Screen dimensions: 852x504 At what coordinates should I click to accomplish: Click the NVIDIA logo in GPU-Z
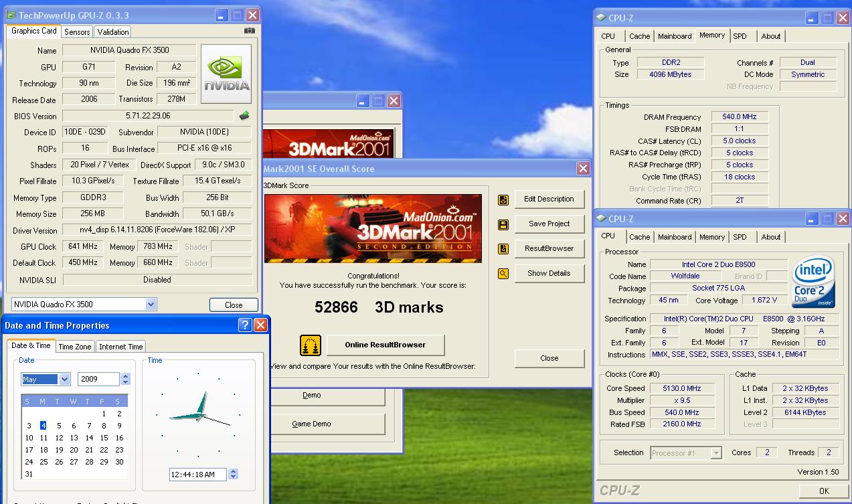pyautogui.click(x=226, y=74)
